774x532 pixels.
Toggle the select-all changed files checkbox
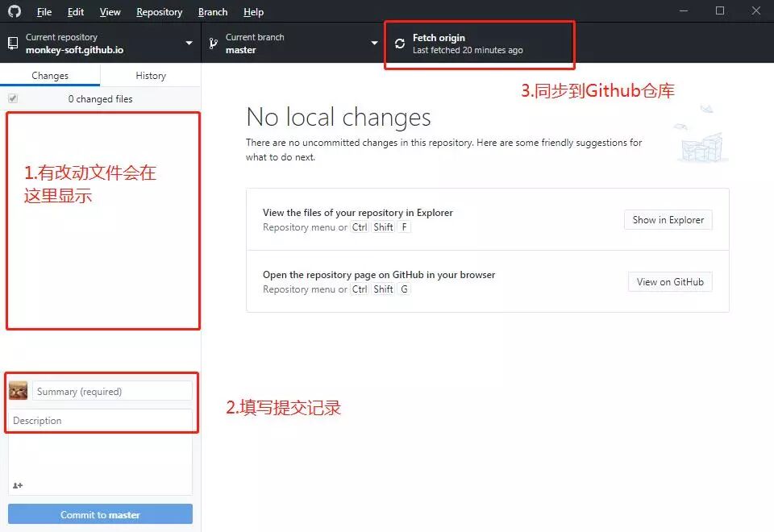click(13, 98)
